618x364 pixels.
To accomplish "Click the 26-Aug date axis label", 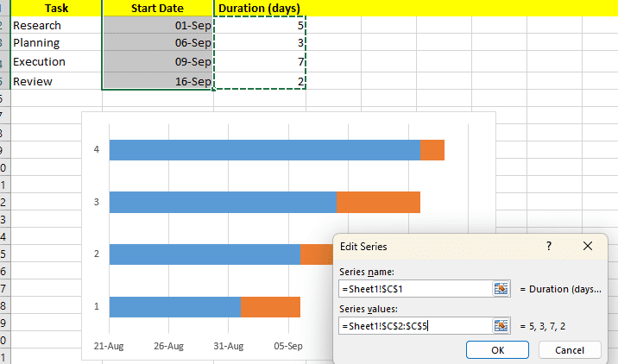I will pos(168,347).
